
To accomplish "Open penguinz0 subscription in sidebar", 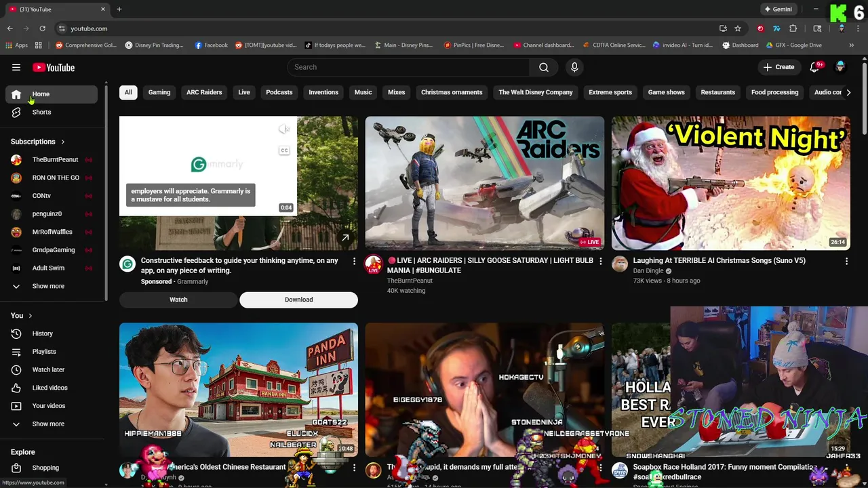I will point(52,213).
